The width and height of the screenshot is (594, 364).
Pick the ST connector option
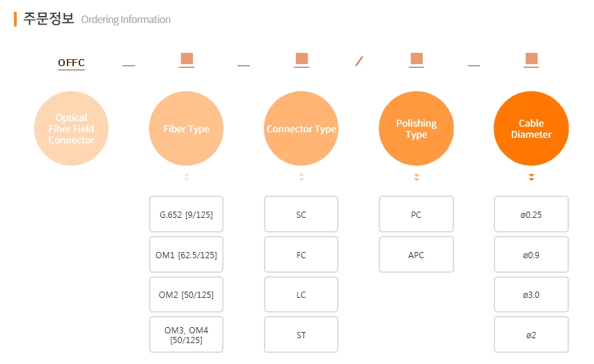click(301, 335)
